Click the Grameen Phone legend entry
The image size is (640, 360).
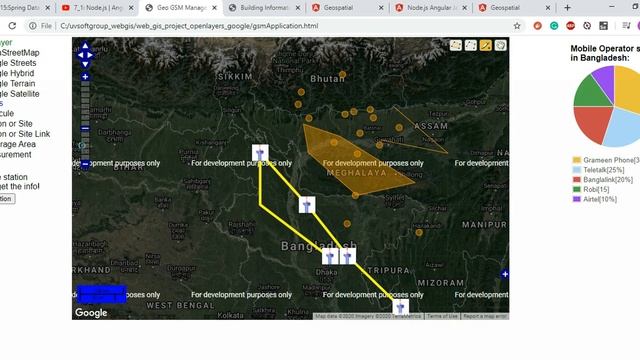(x=606, y=160)
